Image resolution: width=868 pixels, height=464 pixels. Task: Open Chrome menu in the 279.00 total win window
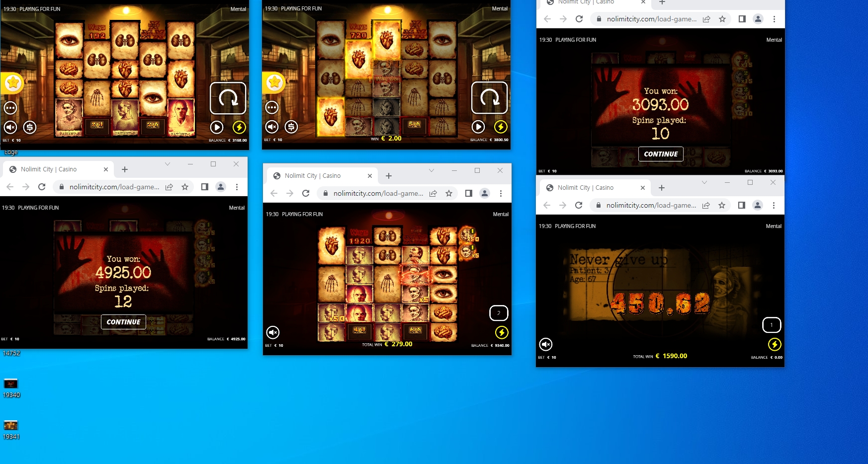point(501,193)
